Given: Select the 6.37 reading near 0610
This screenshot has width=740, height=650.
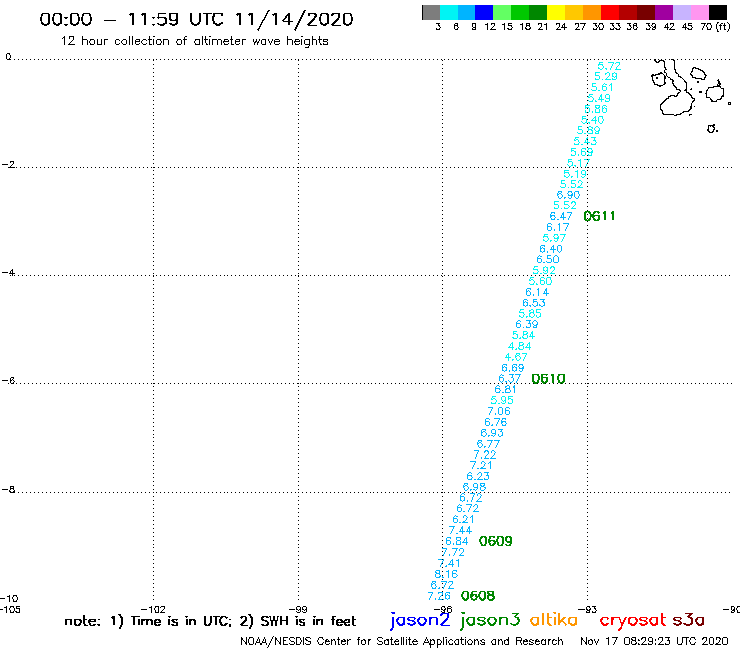Looking at the screenshot, I should pos(510,379).
